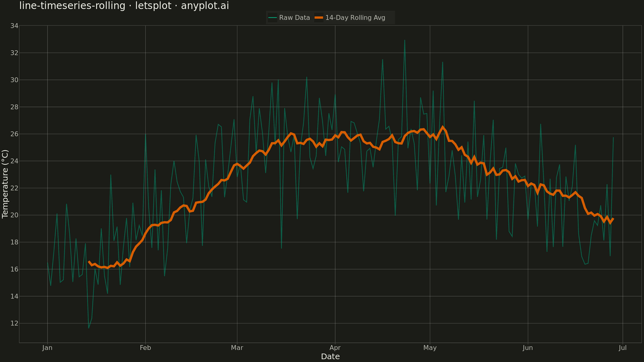Click the 12 y-axis tick label

click(14, 323)
